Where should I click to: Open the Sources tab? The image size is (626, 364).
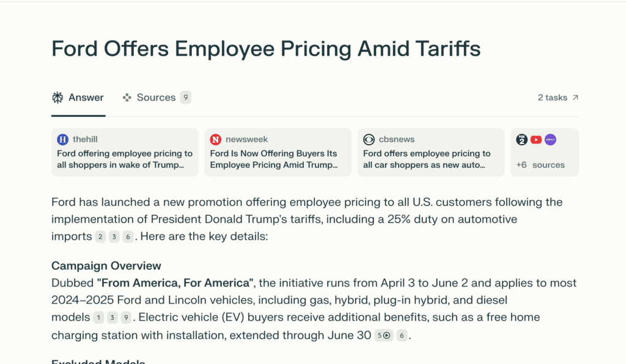coord(156,98)
